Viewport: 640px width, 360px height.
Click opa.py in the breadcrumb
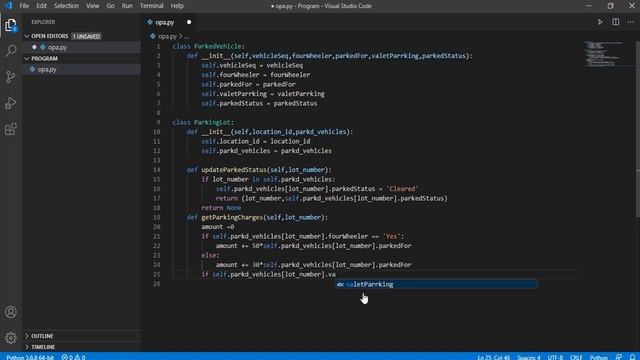(167, 36)
